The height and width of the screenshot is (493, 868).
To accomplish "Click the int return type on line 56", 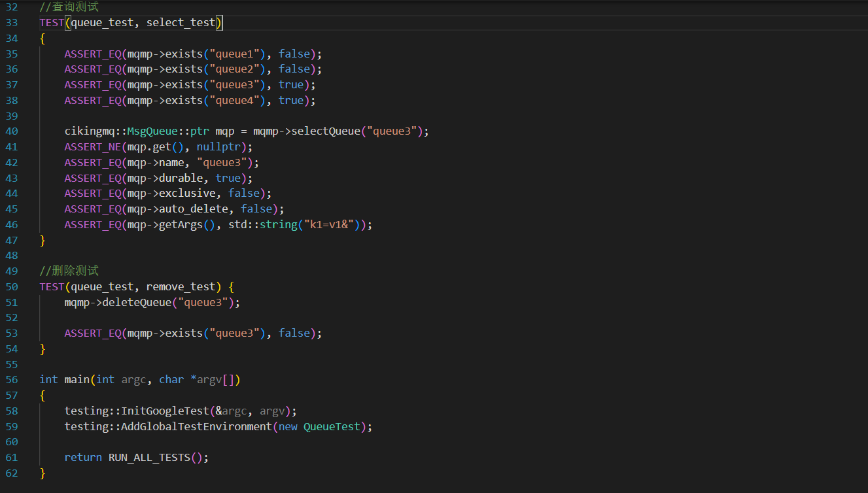I will [x=48, y=379].
